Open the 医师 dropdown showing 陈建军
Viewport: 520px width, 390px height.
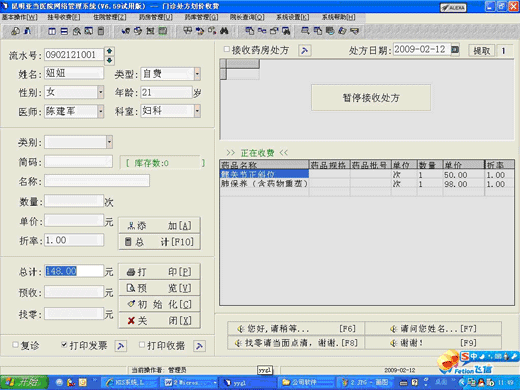point(100,111)
